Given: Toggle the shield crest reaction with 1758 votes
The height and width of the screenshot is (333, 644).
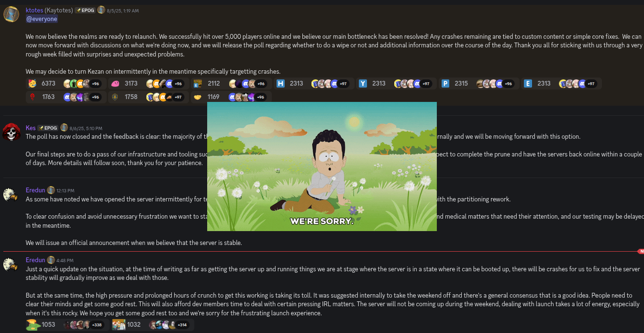Looking at the screenshot, I should click(147, 97).
